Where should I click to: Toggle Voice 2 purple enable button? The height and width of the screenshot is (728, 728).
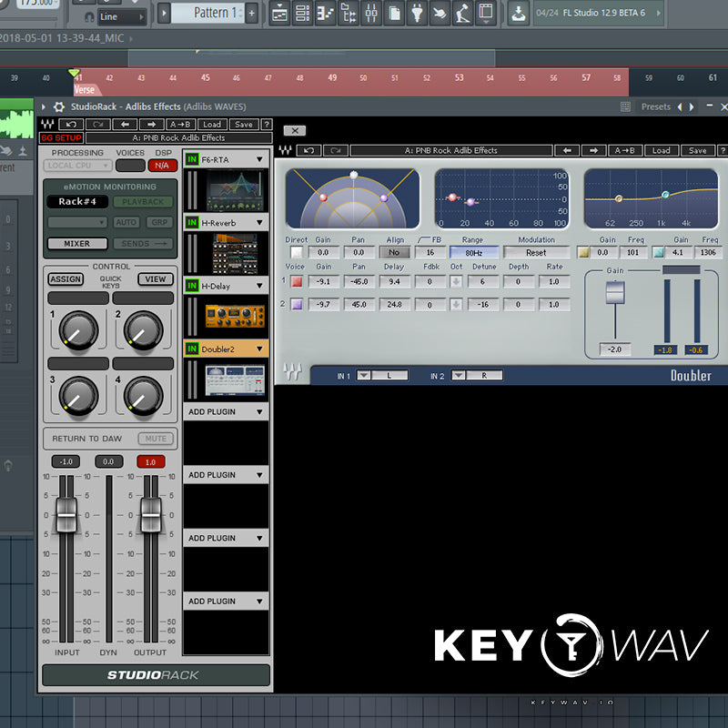(297, 304)
